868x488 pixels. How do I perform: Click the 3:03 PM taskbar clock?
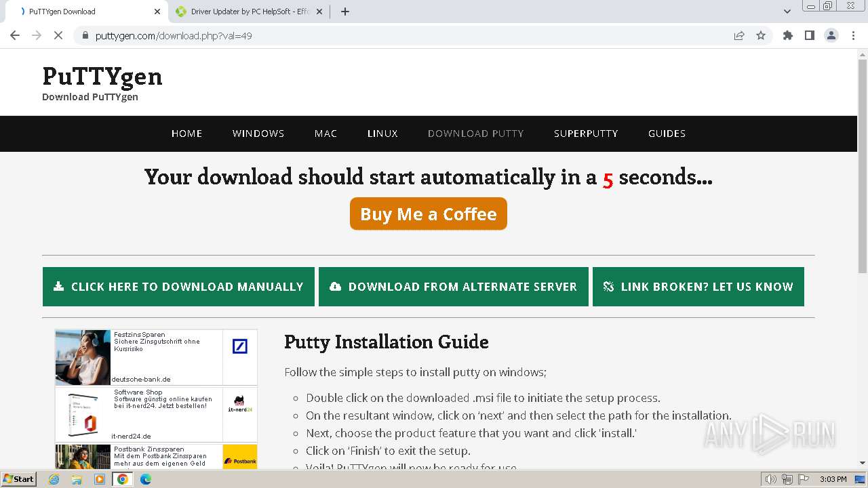click(833, 479)
